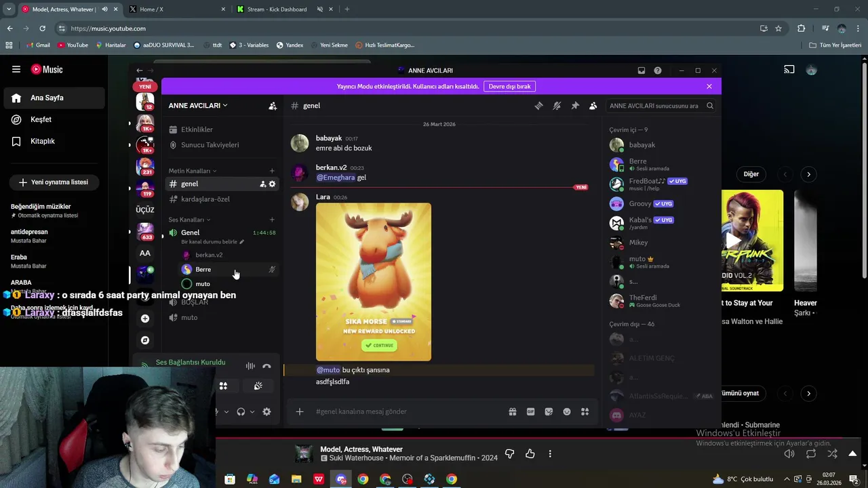Open Discord inbox icon in title bar
This screenshot has width=868, height=488.
(642, 70)
